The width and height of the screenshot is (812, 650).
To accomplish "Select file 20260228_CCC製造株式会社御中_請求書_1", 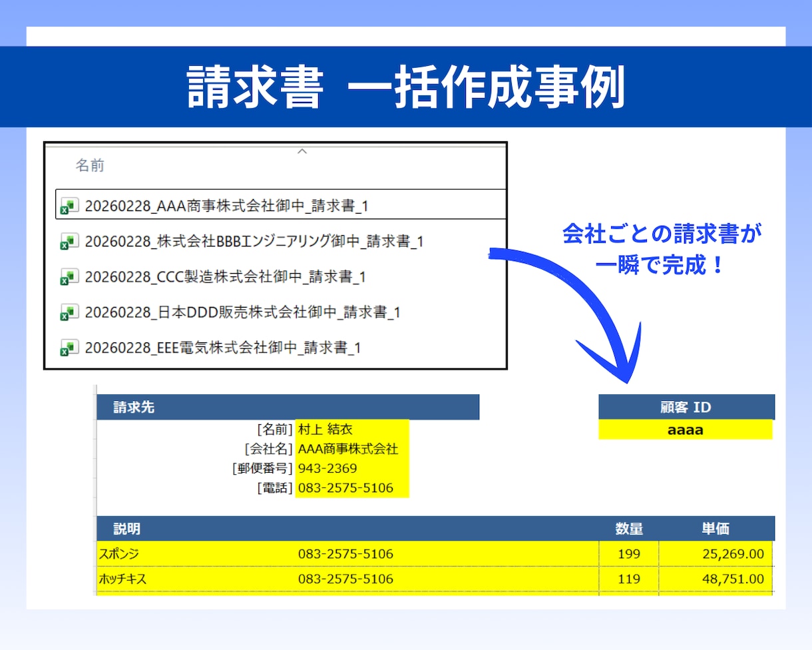I will 226,276.
